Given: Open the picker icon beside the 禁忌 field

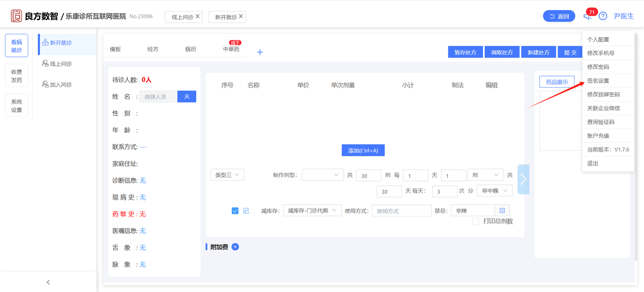Looking at the screenshot, I should click(503, 210).
